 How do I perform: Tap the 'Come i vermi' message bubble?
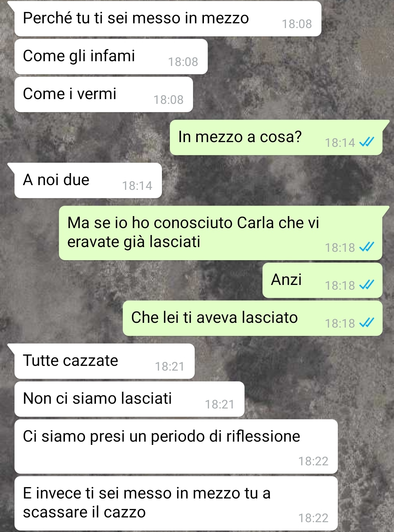(104, 94)
